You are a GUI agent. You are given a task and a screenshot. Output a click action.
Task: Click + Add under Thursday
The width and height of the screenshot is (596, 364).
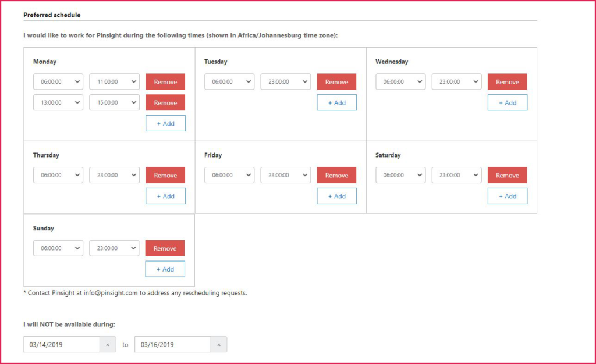tap(165, 196)
